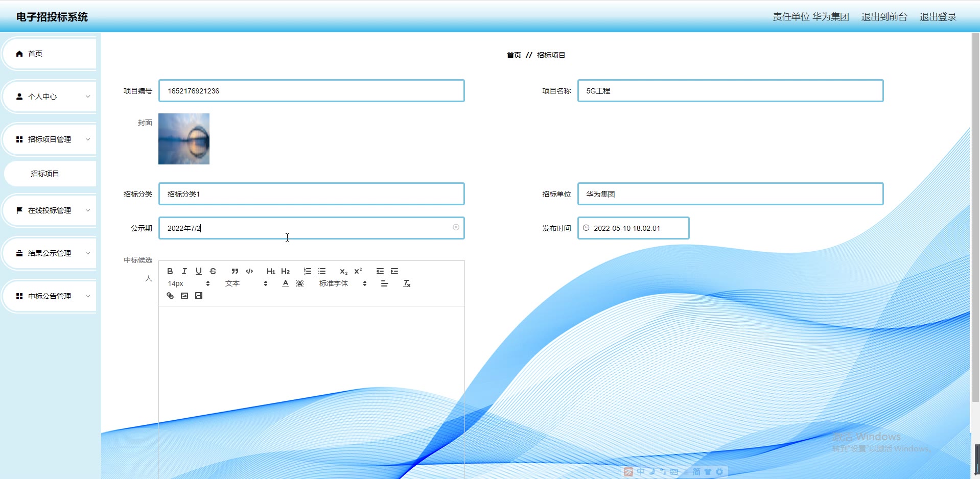Expand the 个人中心 sidebar menu

(50, 97)
